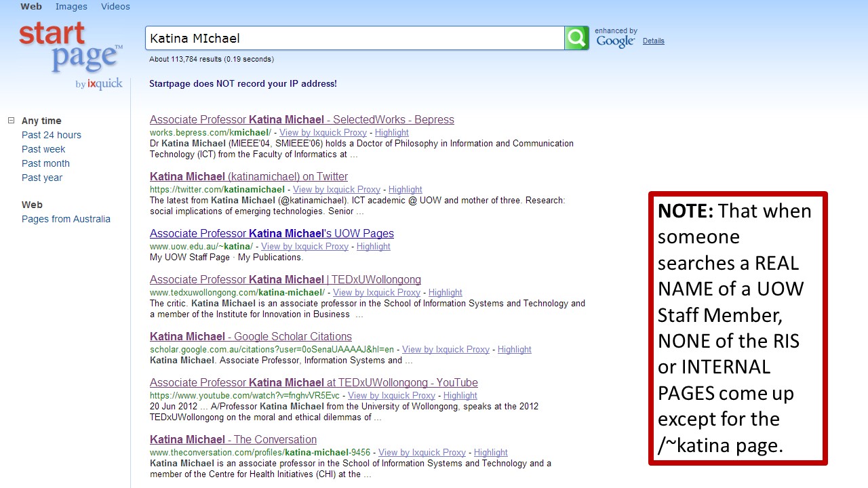The image size is (868, 488).
Task: Filter results to Past month
Action: point(45,163)
